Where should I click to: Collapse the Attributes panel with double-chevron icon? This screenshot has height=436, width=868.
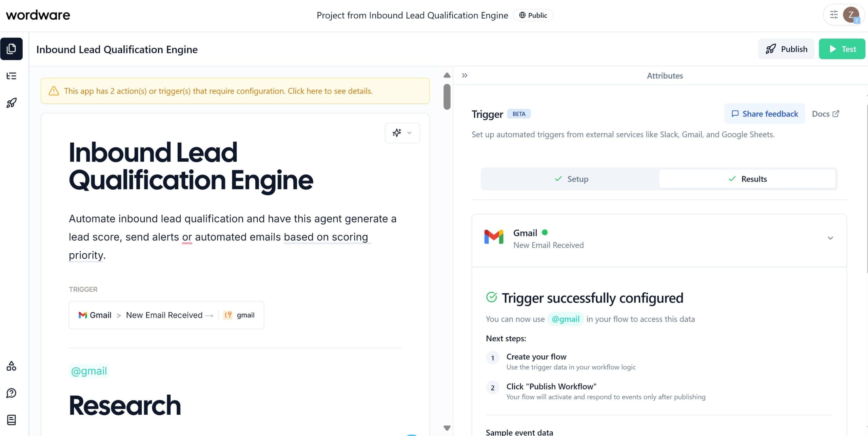(x=465, y=76)
